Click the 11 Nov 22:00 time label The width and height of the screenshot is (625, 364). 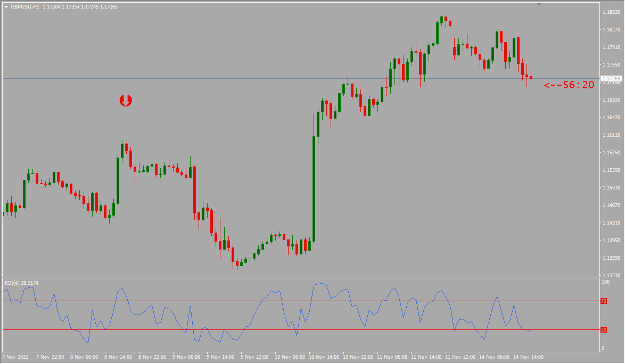coord(460,357)
